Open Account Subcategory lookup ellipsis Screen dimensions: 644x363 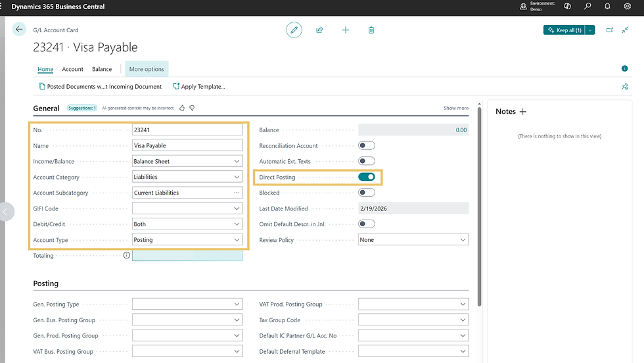point(237,193)
